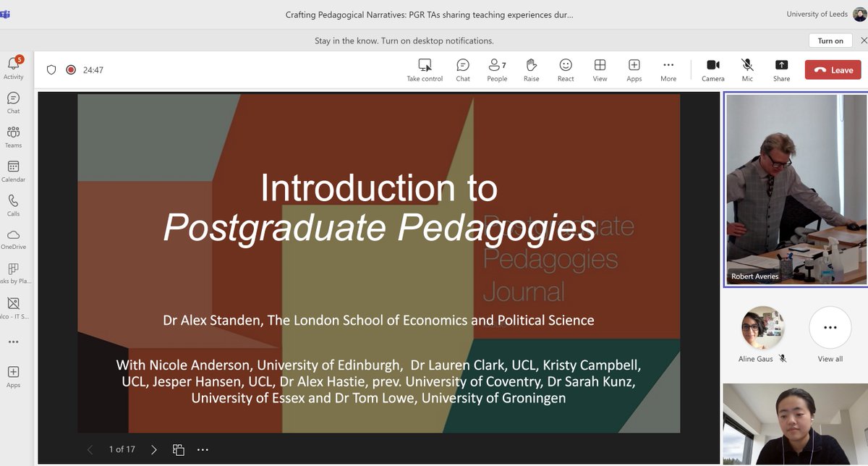Open the Activity feed in sidebar

click(13, 67)
